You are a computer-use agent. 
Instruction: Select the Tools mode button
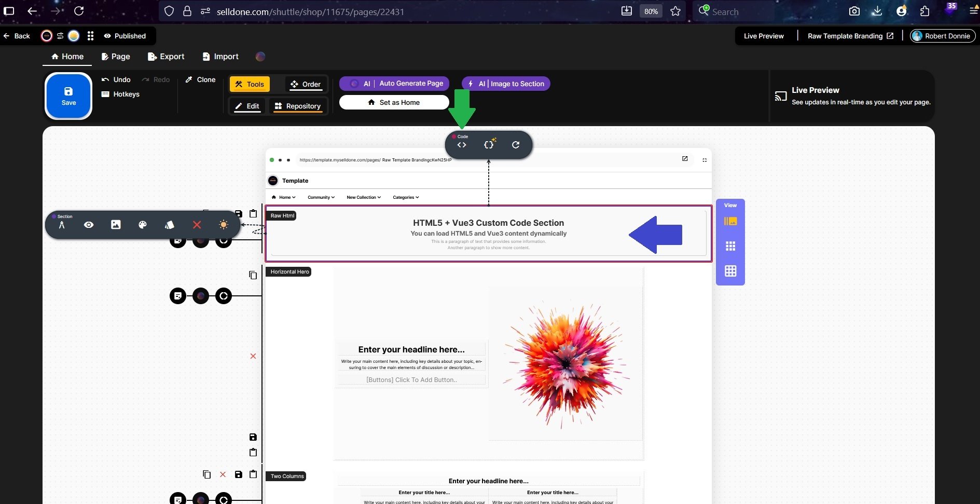coord(250,84)
